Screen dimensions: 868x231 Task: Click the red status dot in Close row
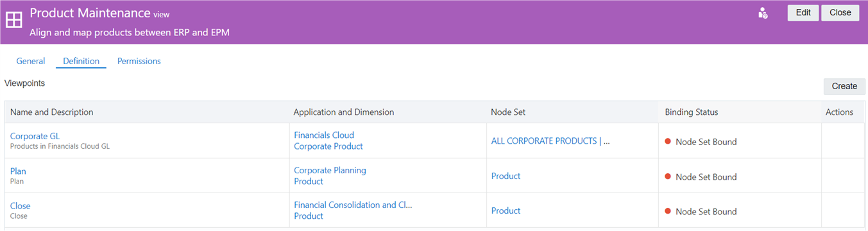(x=668, y=211)
